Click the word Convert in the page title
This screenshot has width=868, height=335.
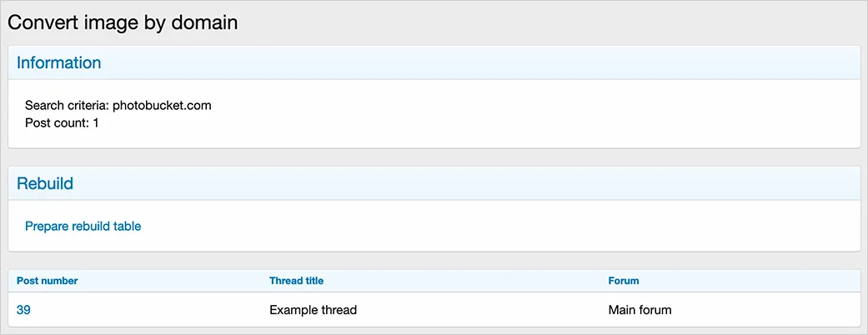[42, 22]
